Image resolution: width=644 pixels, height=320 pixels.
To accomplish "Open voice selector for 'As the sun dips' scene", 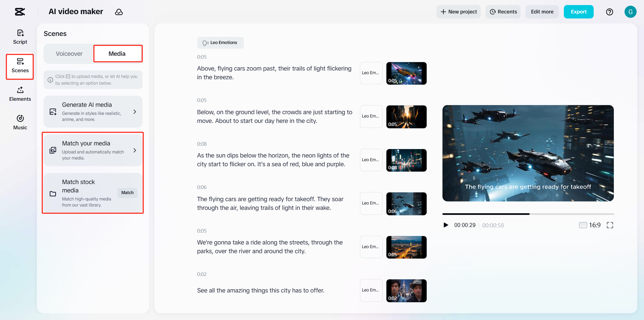I will [x=371, y=160].
